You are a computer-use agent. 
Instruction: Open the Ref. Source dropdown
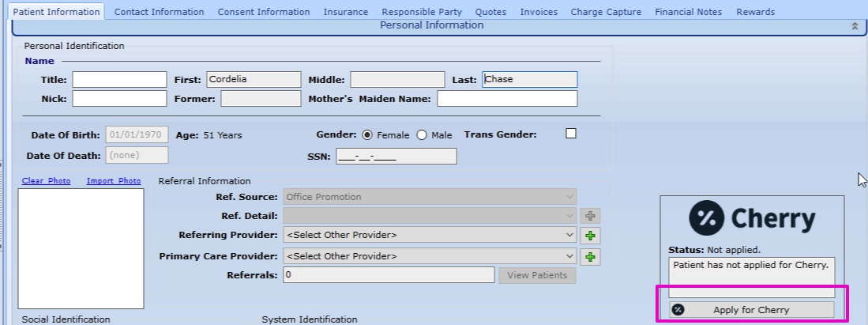(430, 197)
